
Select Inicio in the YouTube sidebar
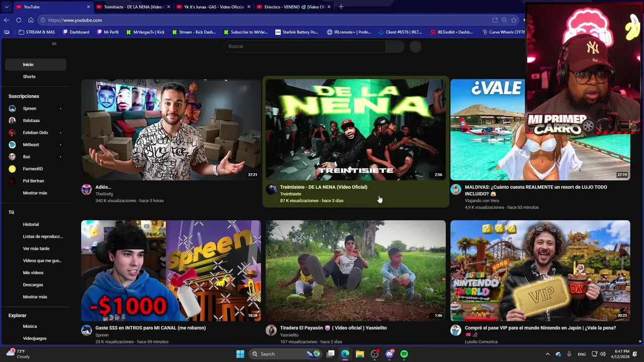pyautogui.click(x=35, y=64)
